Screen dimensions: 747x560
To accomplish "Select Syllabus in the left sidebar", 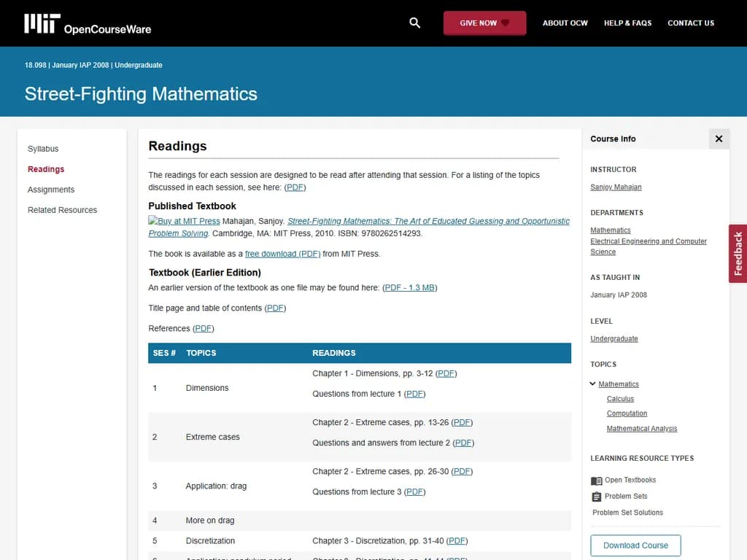I will (x=42, y=148).
